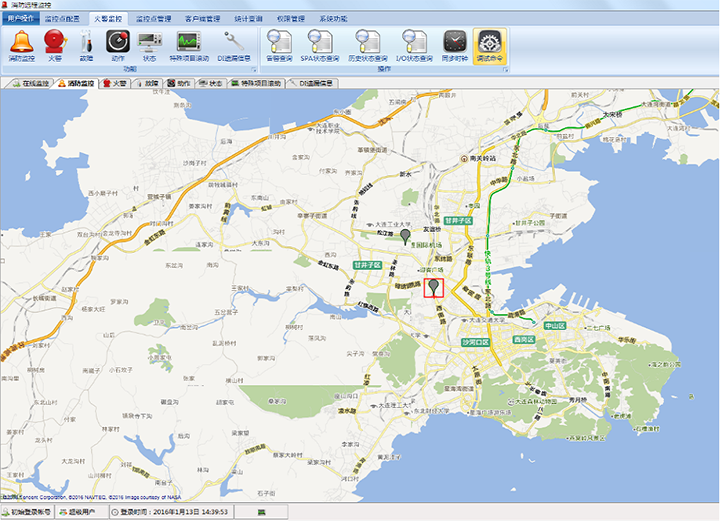720x521 pixels.
Task: Expand the 功能 ribbon group launcher
Action: tap(255, 69)
